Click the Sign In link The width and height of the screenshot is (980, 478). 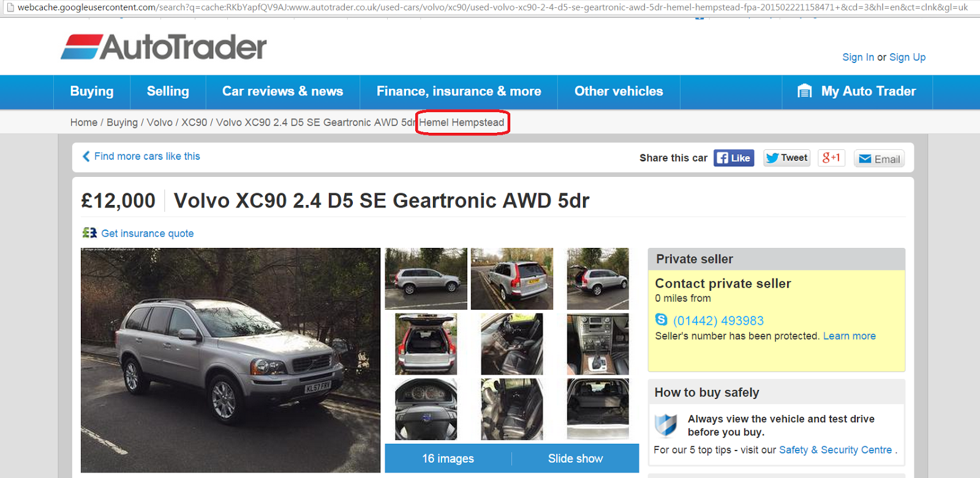[x=858, y=57]
